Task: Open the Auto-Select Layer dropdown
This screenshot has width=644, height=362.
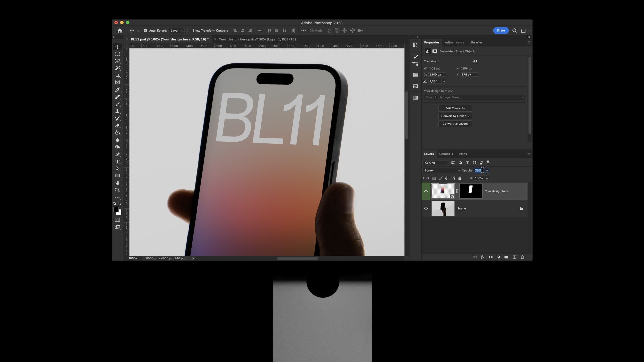Action: tap(177, 31)
